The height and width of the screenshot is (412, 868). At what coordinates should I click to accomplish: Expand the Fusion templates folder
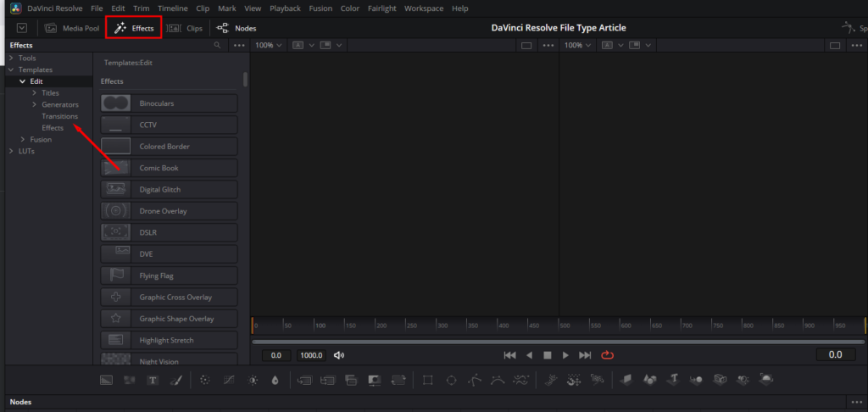(23, 140)
